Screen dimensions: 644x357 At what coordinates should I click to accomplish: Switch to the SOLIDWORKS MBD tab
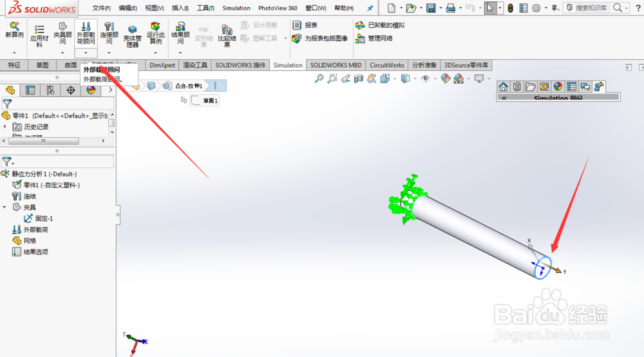pos(336,65)
